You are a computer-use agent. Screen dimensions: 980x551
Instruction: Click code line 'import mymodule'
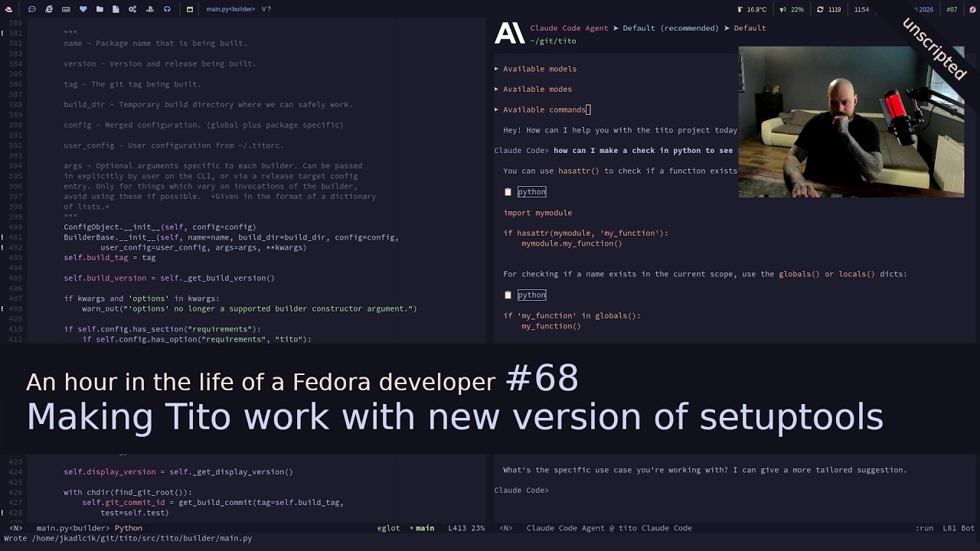(x=537, y=213)
